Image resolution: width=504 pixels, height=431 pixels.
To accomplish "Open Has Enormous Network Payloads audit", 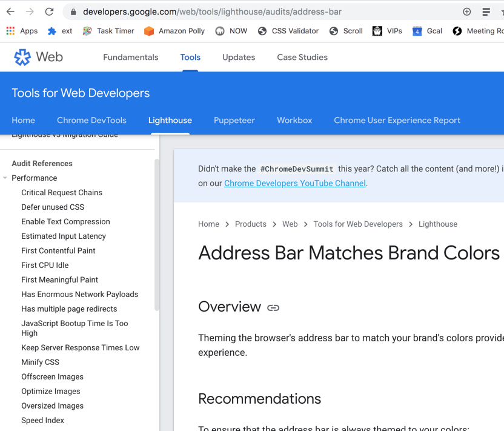I will tap(80, 294).
